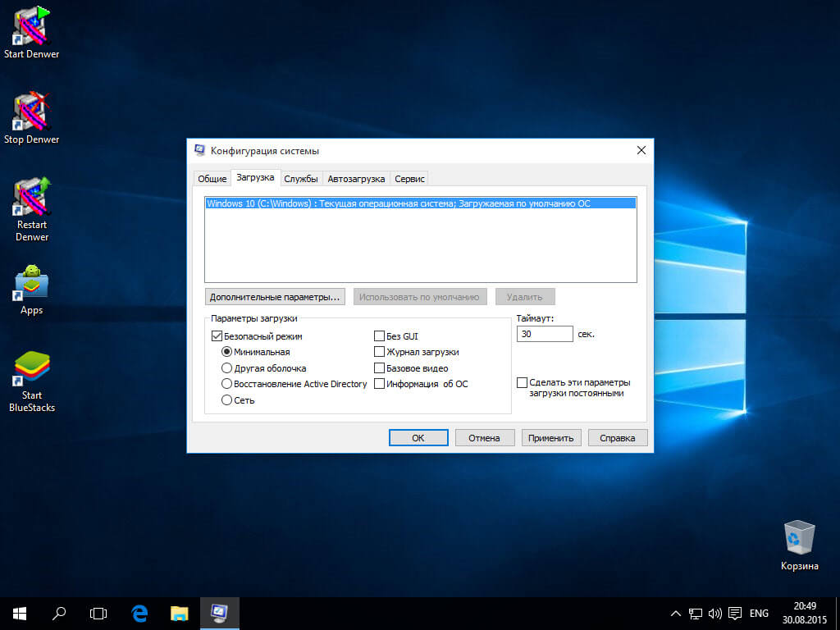Select the Минимальная radio option
840x630 pixels.
[226, 352]
